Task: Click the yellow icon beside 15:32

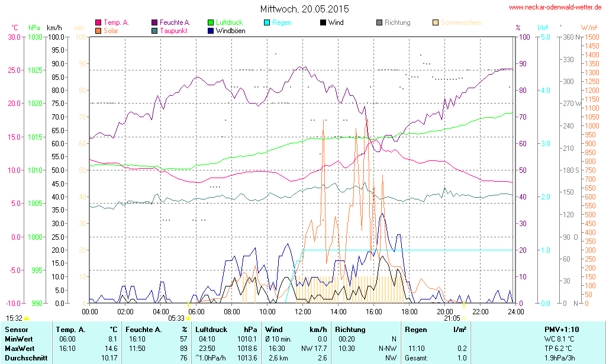Action: pyautogui.click(x=27, y=318)
